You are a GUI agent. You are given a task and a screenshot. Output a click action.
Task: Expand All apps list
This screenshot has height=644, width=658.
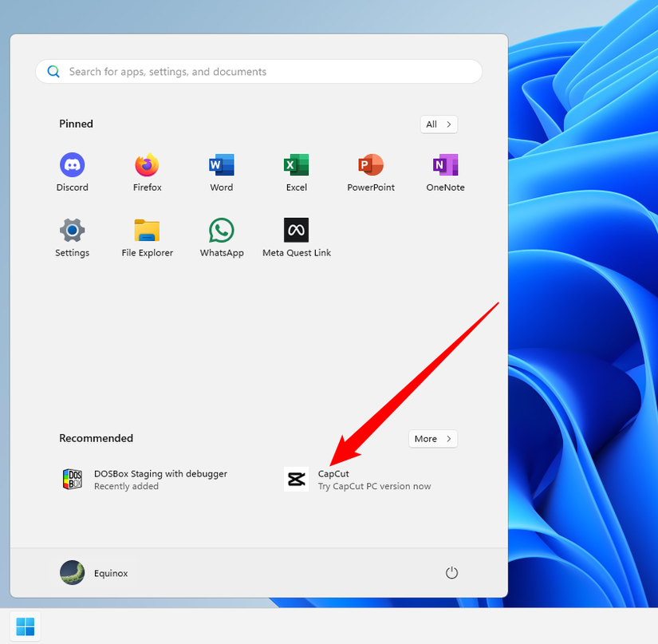[439, 124]
